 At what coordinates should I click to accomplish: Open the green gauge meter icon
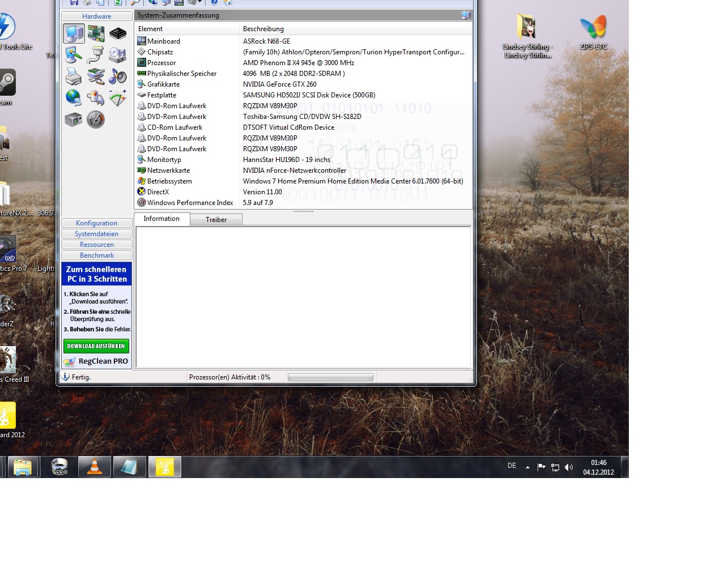tap(118, 98)
